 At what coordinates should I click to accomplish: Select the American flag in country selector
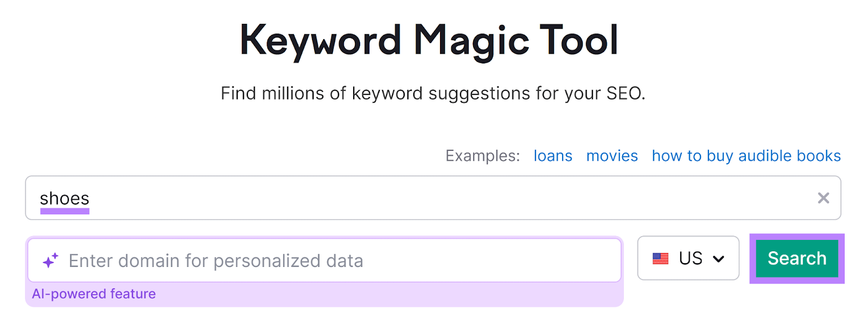pyautogui.click(x=661, y=258)
